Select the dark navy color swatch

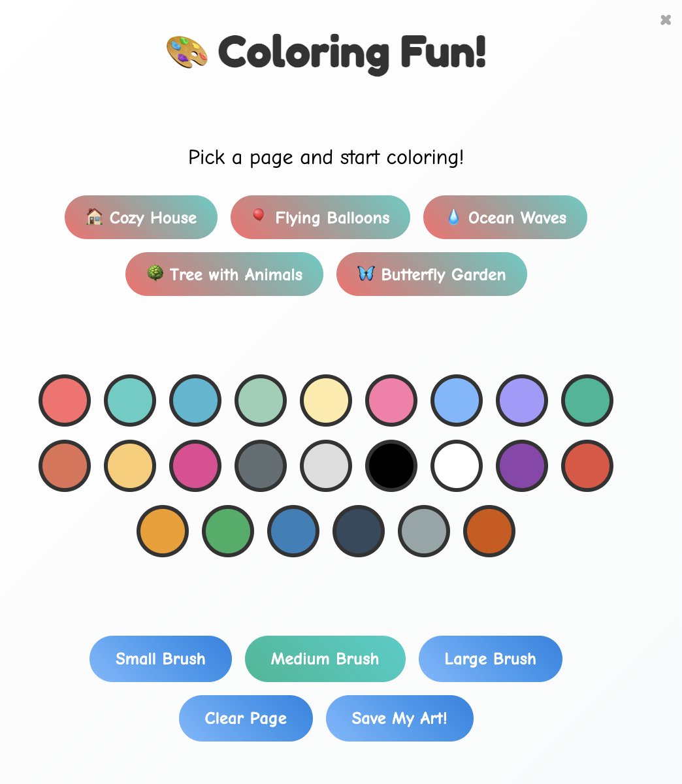click(359, 531)
